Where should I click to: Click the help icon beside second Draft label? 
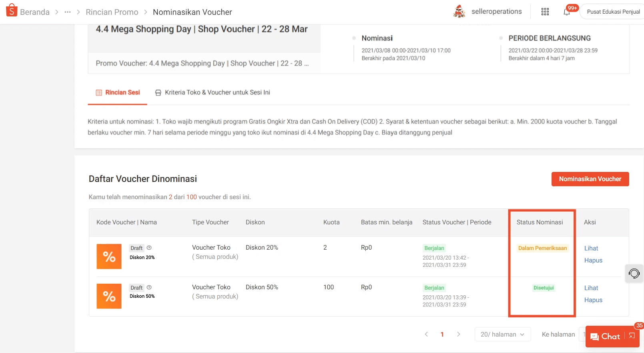pyautogui.click(x=149, y=287)
